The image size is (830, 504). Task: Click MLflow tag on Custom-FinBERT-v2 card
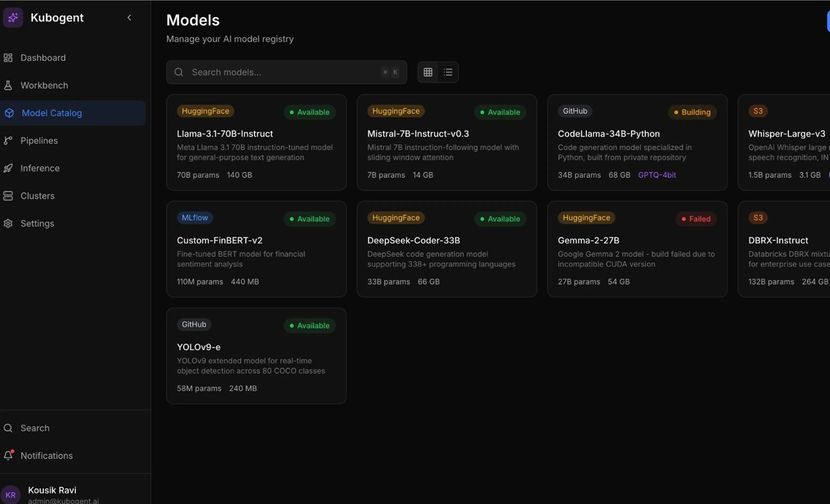(x=195, y=218)
